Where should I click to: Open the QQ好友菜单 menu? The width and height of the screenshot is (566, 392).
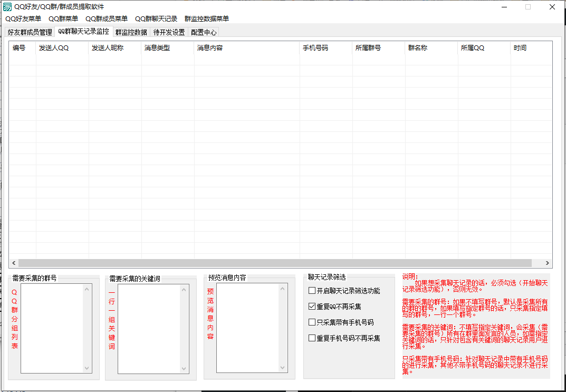[23, 19]
